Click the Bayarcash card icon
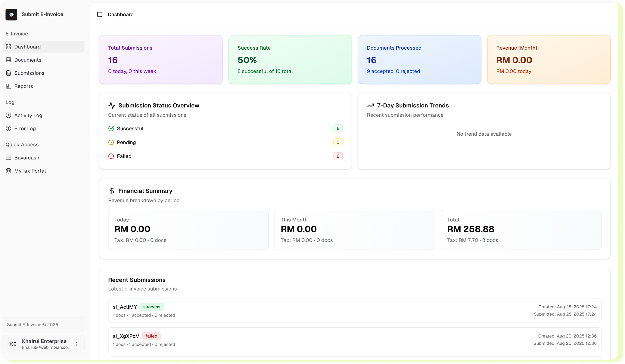This screenshot has height=364, width=625. pyautogui.click(x=8, y=158)
